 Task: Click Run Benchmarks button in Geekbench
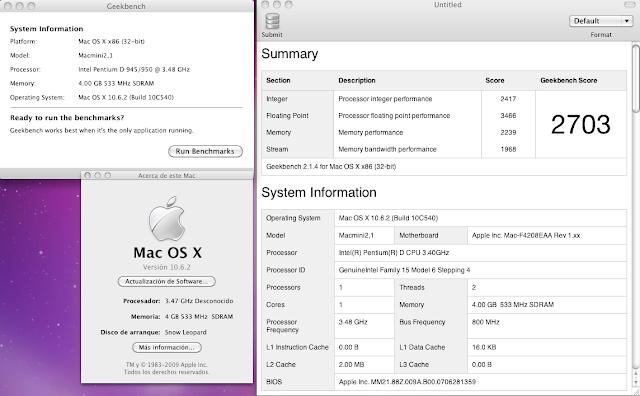(205, 151)
